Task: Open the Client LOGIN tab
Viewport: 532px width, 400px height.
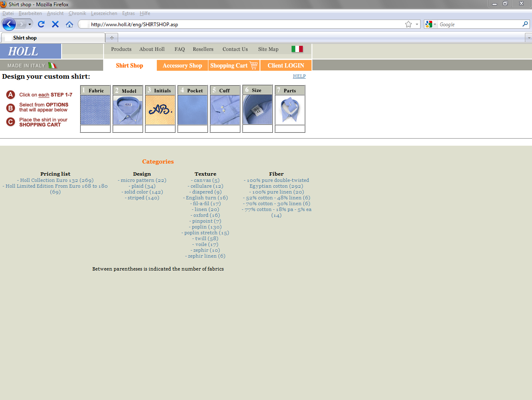Action: coord(286,65)
